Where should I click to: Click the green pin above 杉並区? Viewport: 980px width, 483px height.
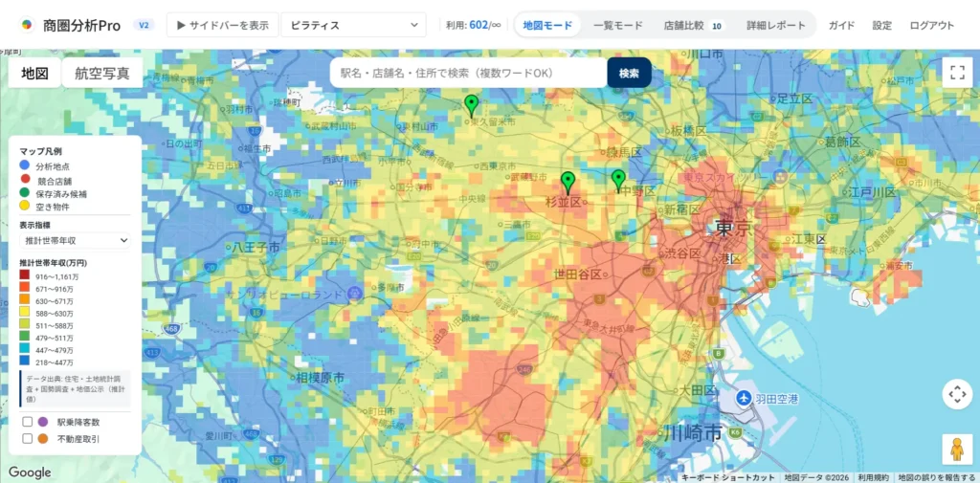(568, 183)
